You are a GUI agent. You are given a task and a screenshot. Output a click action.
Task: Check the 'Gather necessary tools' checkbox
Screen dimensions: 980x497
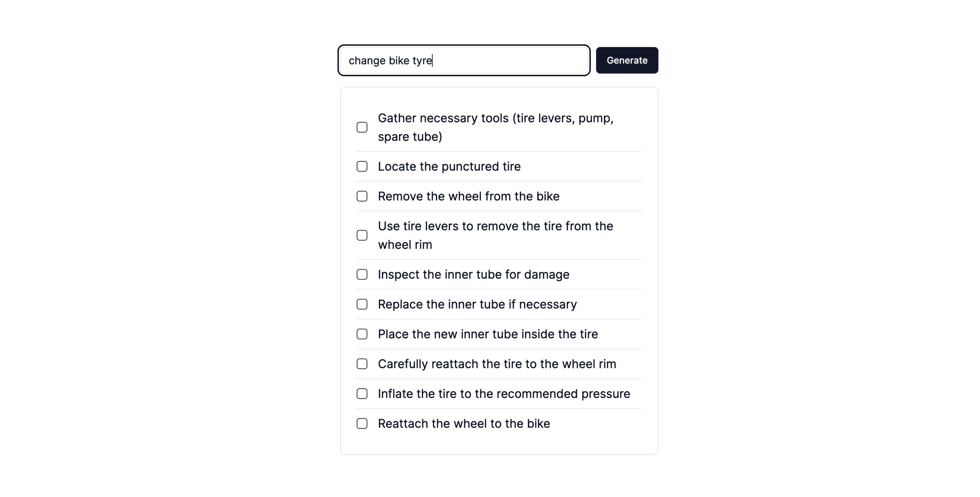(362, 127)
